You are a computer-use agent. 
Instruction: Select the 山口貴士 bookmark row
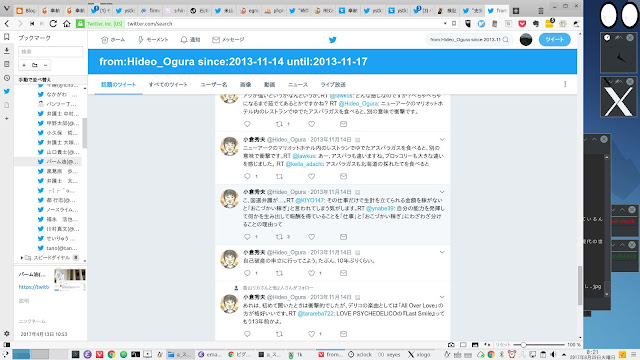point(48,152)
